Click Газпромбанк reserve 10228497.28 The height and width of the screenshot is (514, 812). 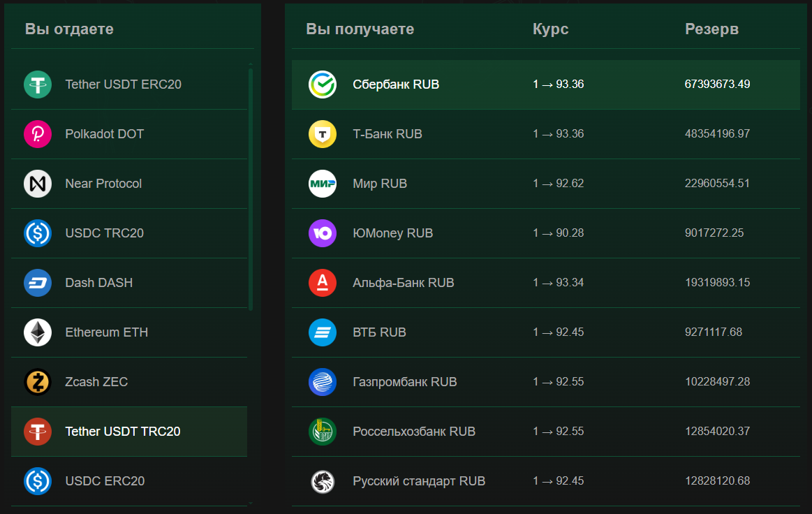[717, 382]
